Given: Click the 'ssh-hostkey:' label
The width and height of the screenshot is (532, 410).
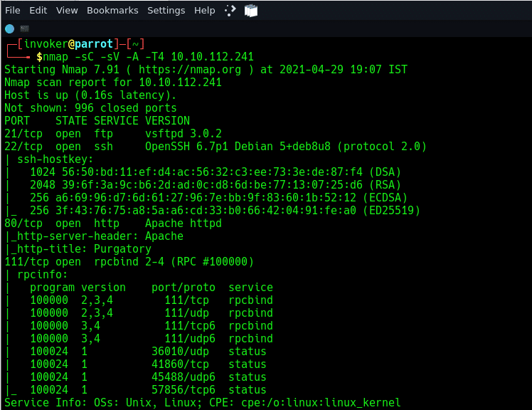Looking at the screenshot, I should (55, 159).
